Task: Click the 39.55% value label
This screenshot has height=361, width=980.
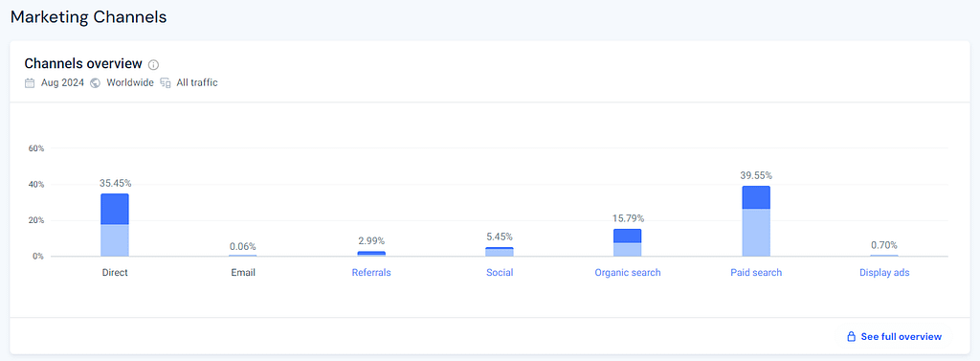Action: point(756,176)
